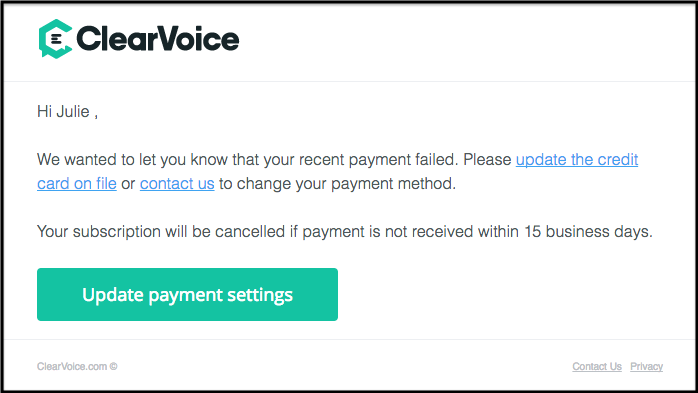Click the word "Please" before the link
Viewport: 698px width, 393px height.
[x=487, y=160]
